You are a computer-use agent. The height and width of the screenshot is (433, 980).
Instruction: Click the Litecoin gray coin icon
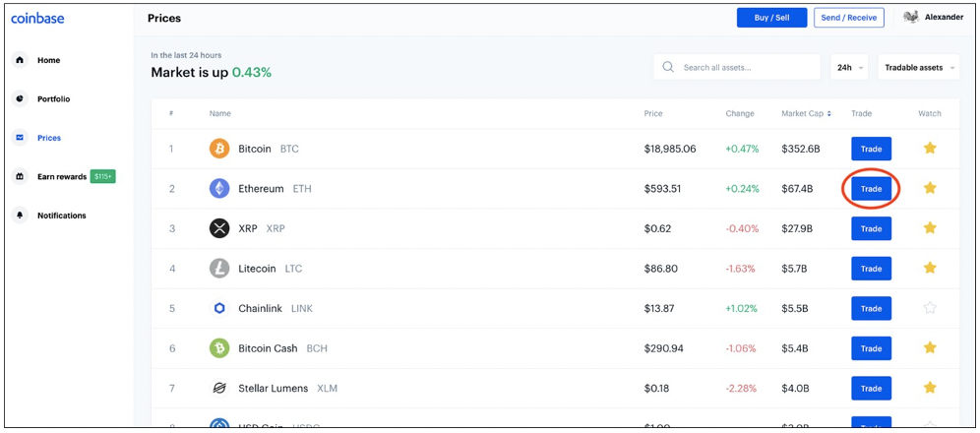click(x=219, y=269)
